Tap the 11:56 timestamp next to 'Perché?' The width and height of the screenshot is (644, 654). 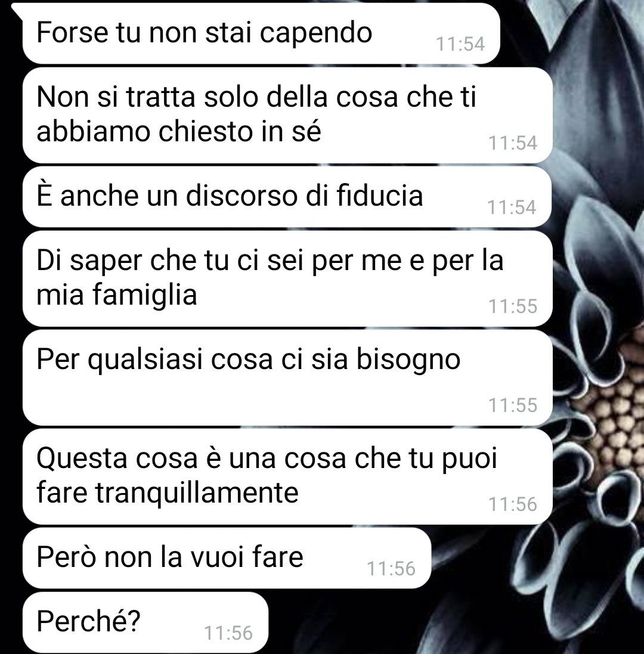tap(228, 633)
